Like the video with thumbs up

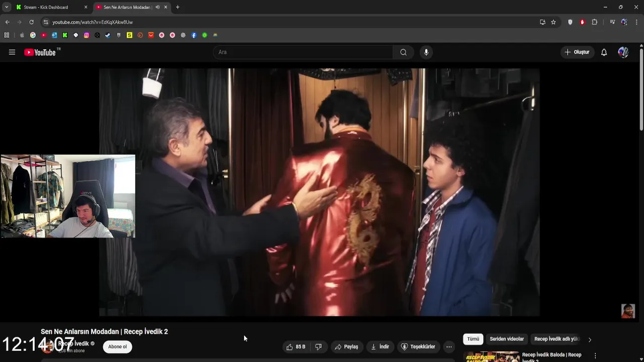click(296, 347)
